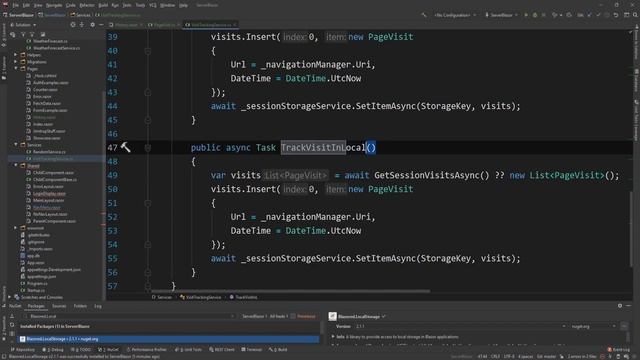Click the Run play icon
Image resolution: width=640 pixels, height=360 pixels.
tap(526, 15)
